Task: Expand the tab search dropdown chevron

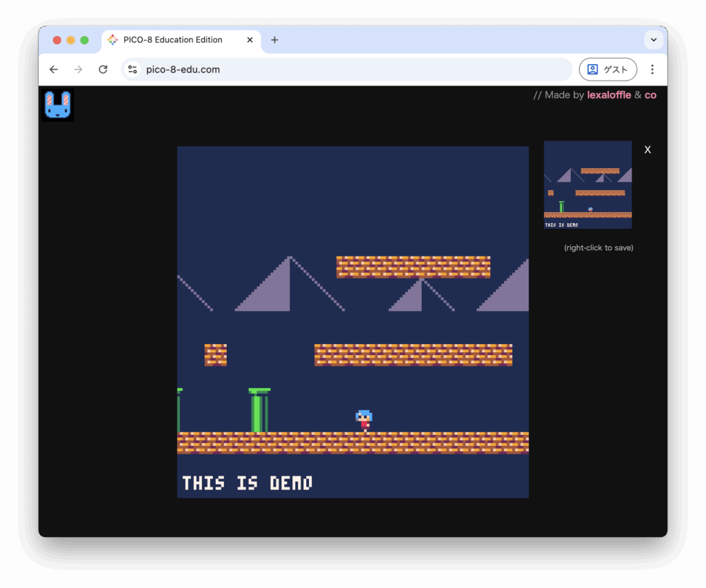Action: 654,40
